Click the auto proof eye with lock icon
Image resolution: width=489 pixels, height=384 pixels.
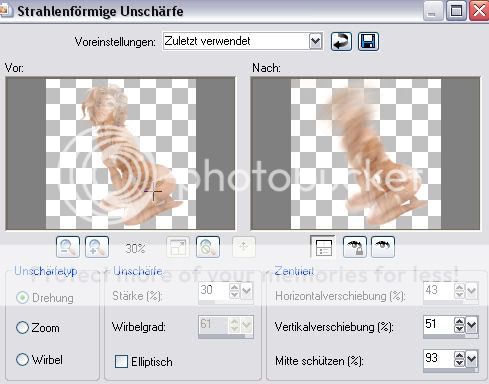point(355,247)
